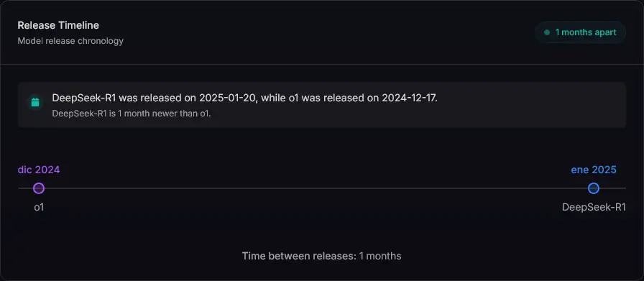Click '1 months apart' green text
Screen dimensions: 644x281
[586, 32]
